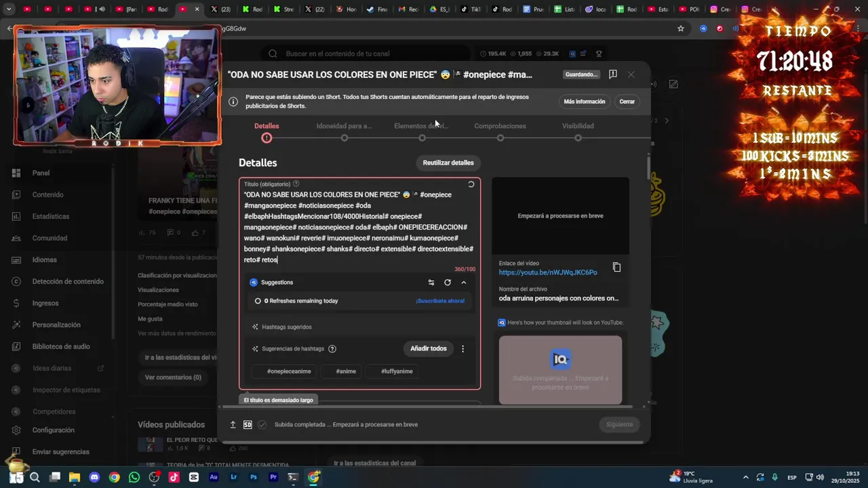Select the refreshes remaining radio circle
The image size is (868, 488).
tap(258, 301)
